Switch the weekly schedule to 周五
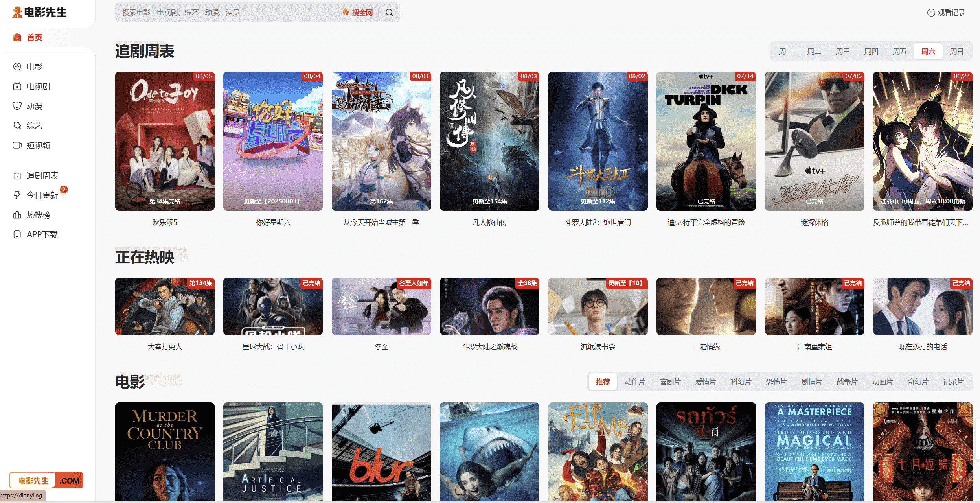The height and width of the screenshot is (503, 980). click(899, 52)
